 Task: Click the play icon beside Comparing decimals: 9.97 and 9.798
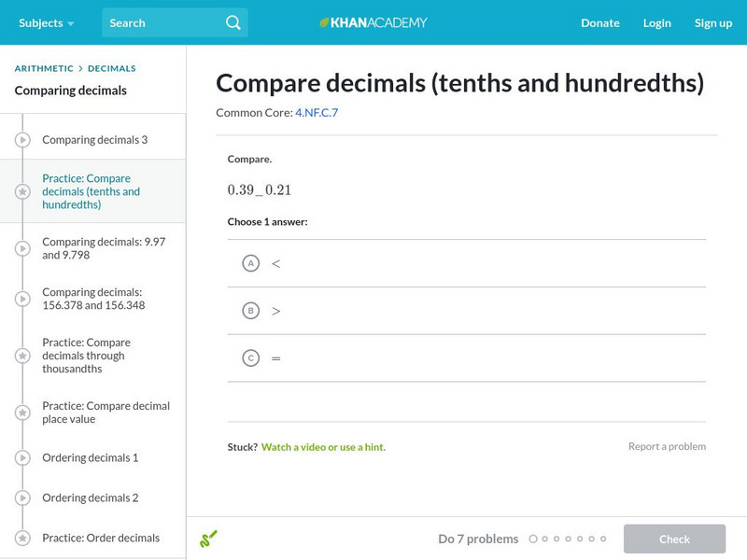click(x=22, y=248)
